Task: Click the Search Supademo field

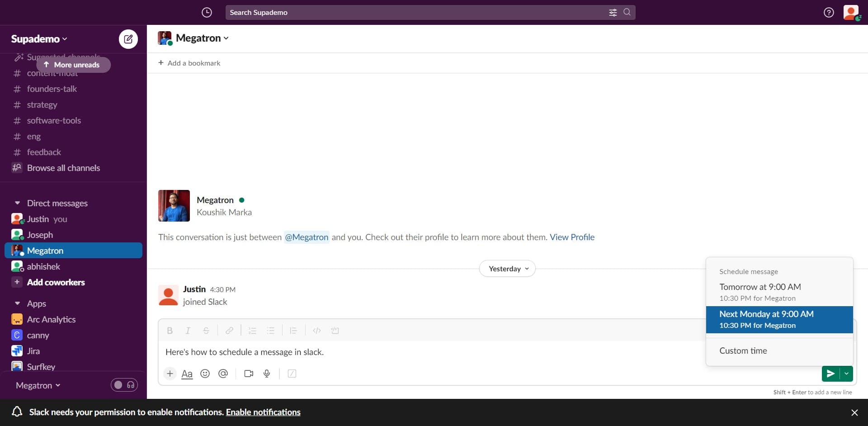Action: coord(416,12)
